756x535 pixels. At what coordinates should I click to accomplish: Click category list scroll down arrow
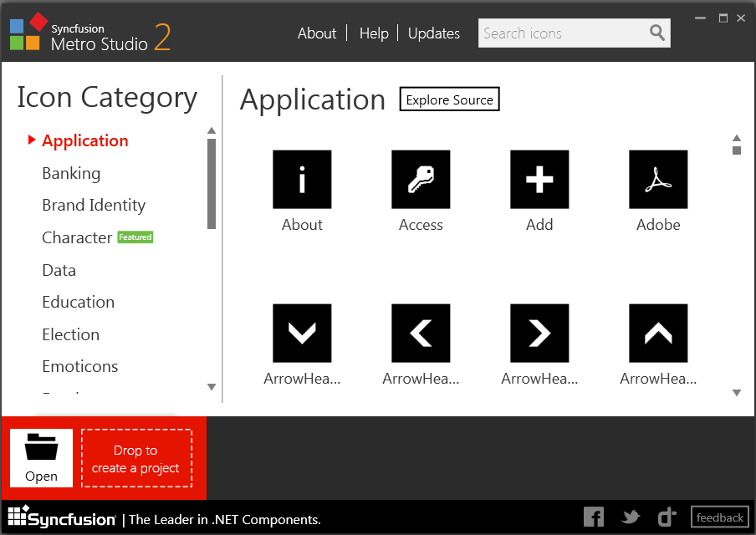point(212,386)
